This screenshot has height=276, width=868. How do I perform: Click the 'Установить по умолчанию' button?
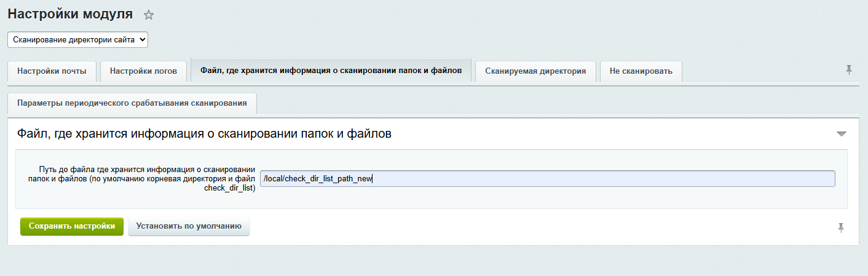(x=189, y=226)
